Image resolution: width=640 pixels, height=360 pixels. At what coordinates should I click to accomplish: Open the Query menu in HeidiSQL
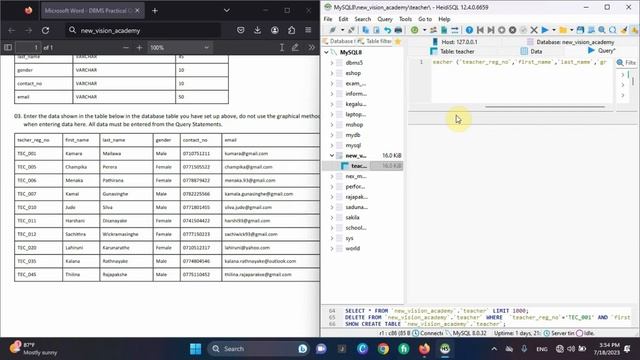[x=385, y=19]
